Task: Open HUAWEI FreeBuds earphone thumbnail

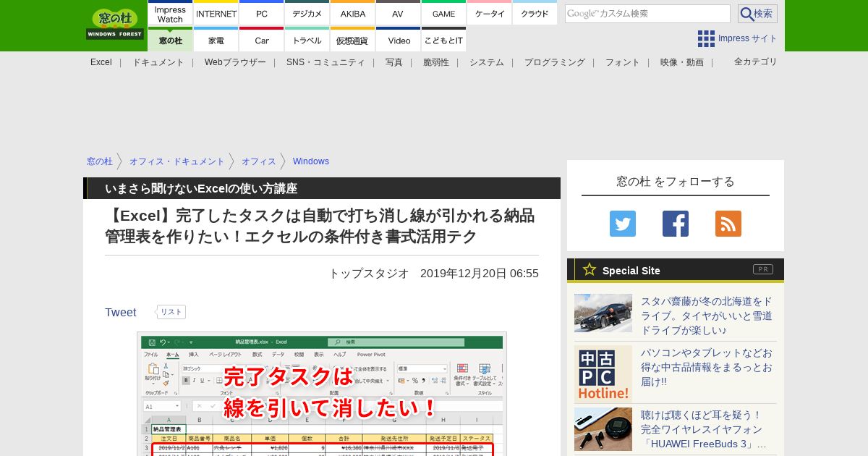Action: click(x=603, y=429)
